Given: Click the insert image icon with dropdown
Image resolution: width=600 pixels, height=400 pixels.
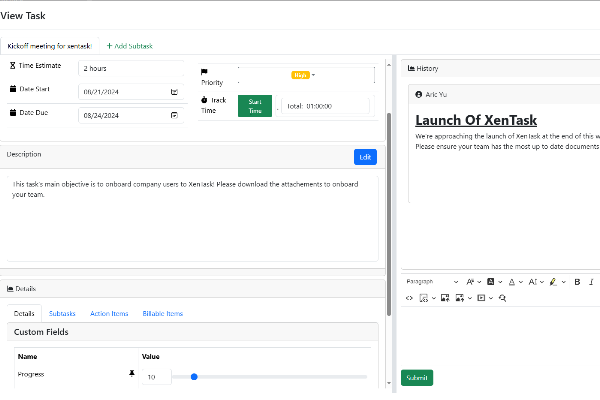Looking at the screenshot, I should 460,298.
